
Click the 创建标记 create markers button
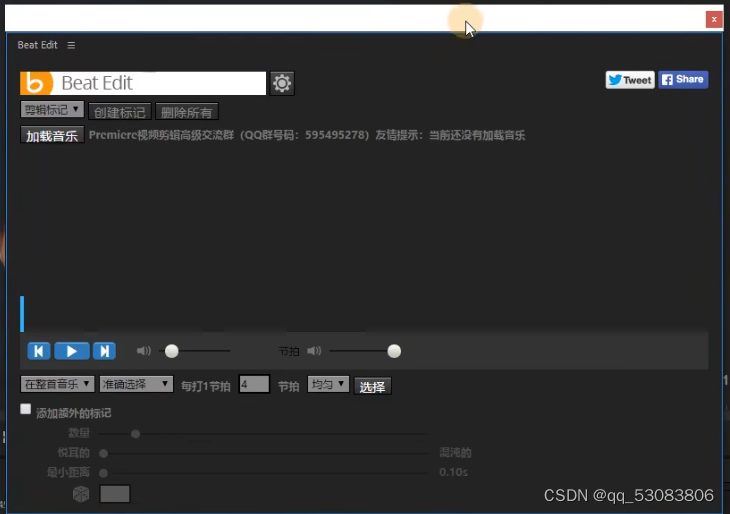[x=120, y=112]
